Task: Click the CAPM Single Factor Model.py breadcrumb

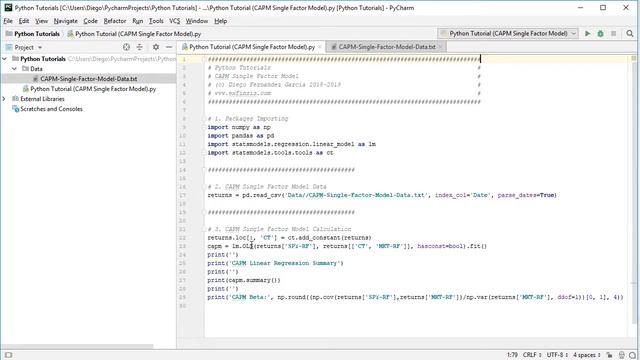Action: tap(134, 34)
